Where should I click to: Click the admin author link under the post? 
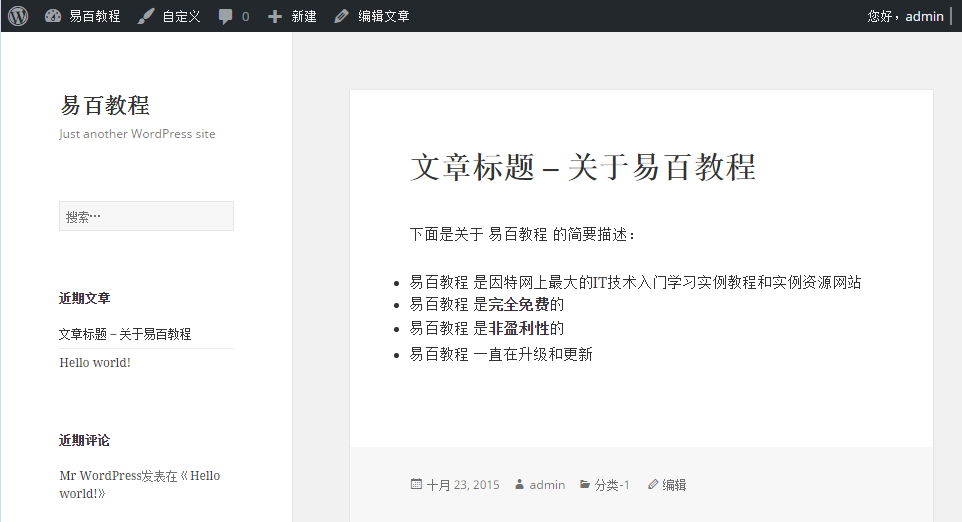pyautogui.click(x=547, y=485)
